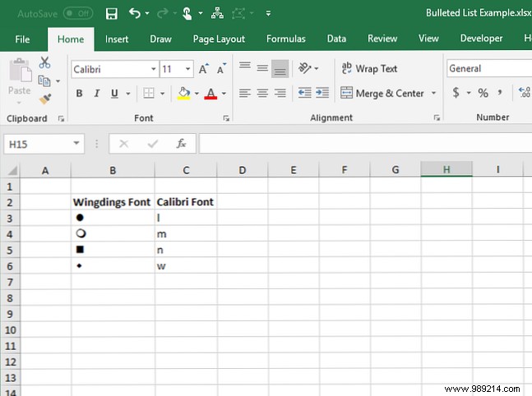The height and width of the screenshot is (396, 532).
Task: Click the Increase Indent icon
Action: [x=322, y=93]
